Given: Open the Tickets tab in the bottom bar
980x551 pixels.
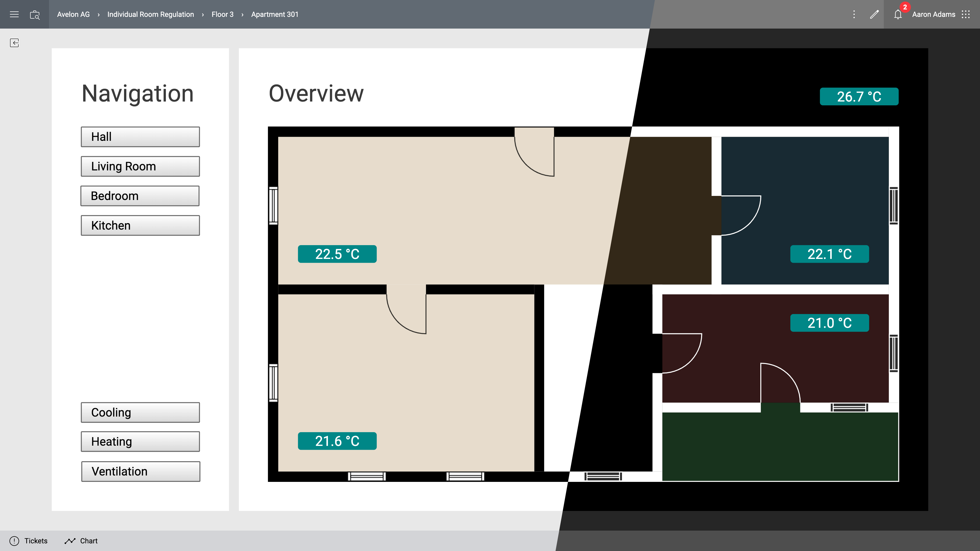Looking at the screenshot, I should [29, 541].
